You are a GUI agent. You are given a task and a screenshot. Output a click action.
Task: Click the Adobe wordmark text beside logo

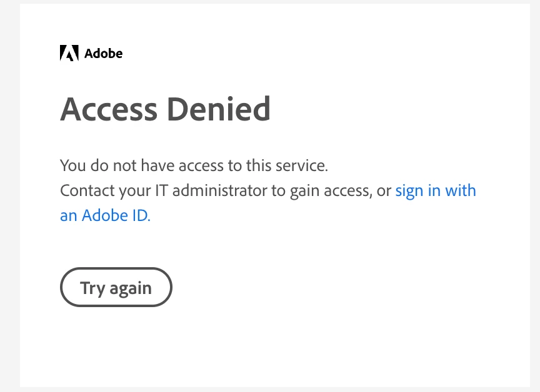103,54
